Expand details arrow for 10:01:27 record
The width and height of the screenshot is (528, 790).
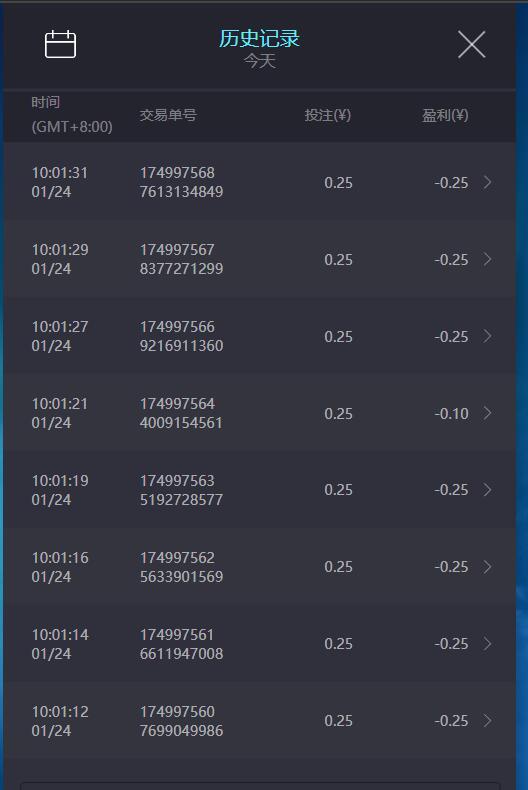(487, 336)
